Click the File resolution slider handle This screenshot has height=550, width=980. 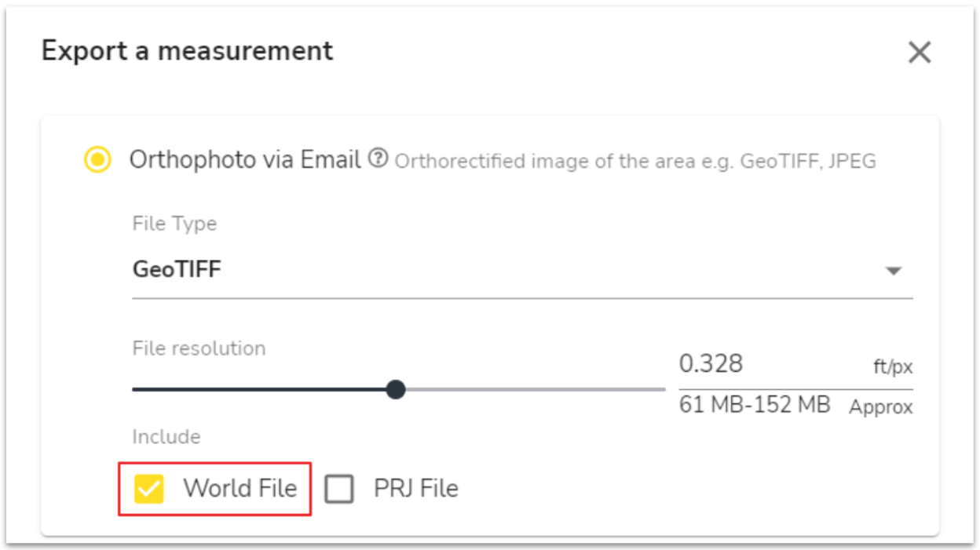(396, 389)
